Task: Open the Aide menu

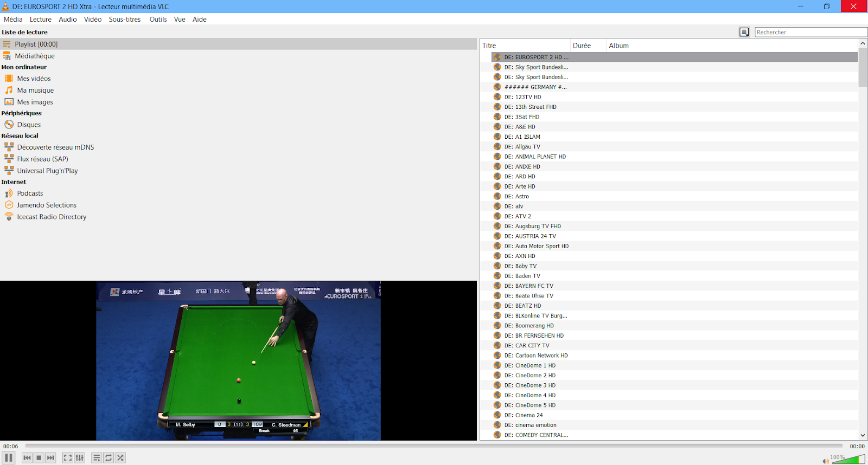Action: (200, 20)
